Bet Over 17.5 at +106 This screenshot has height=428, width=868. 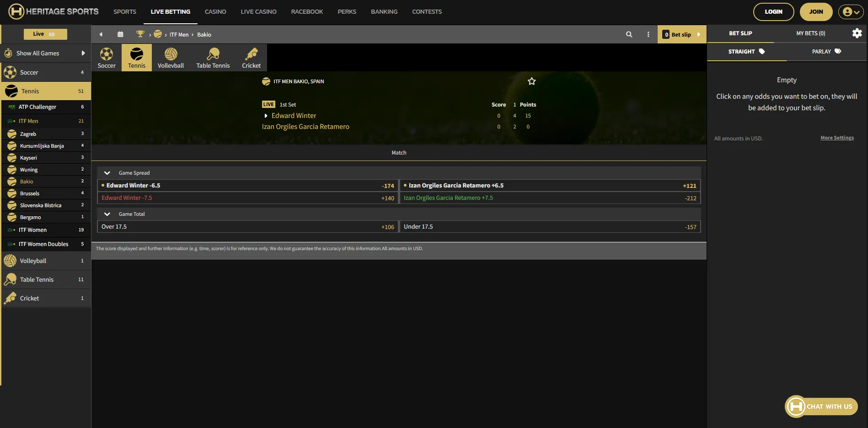click(x=247, y=227)
